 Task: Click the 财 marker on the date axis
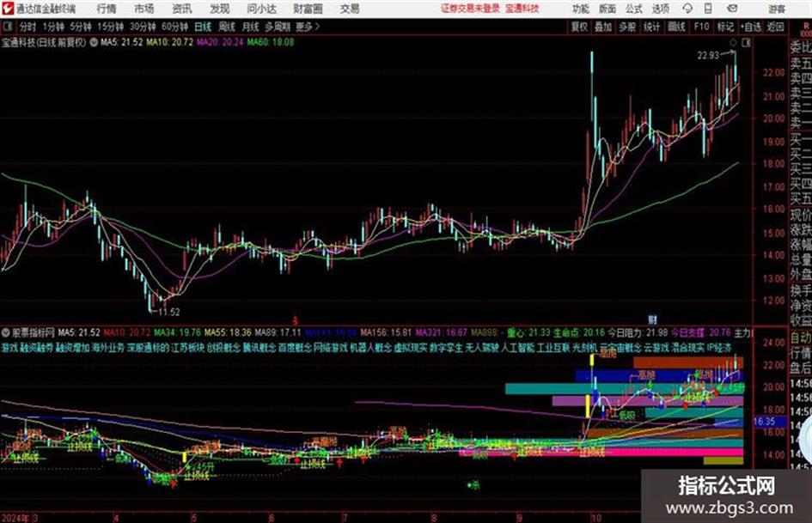(652, 319)
